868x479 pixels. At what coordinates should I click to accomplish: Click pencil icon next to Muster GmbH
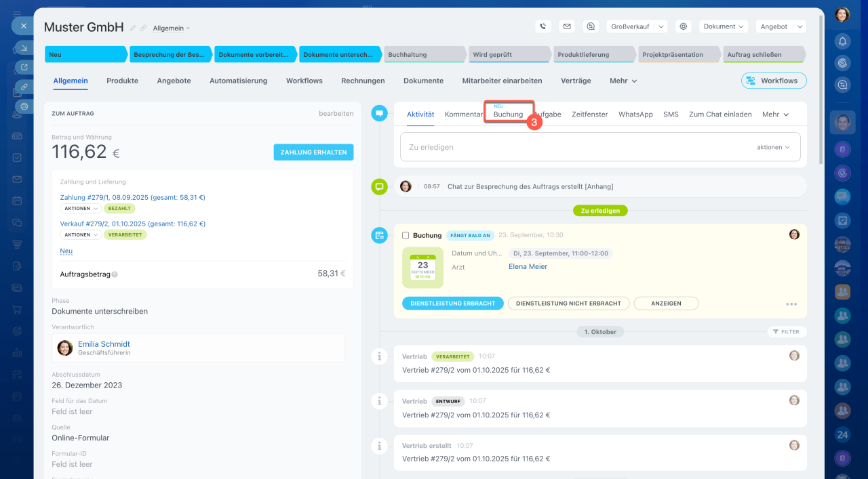coord(133,28)
